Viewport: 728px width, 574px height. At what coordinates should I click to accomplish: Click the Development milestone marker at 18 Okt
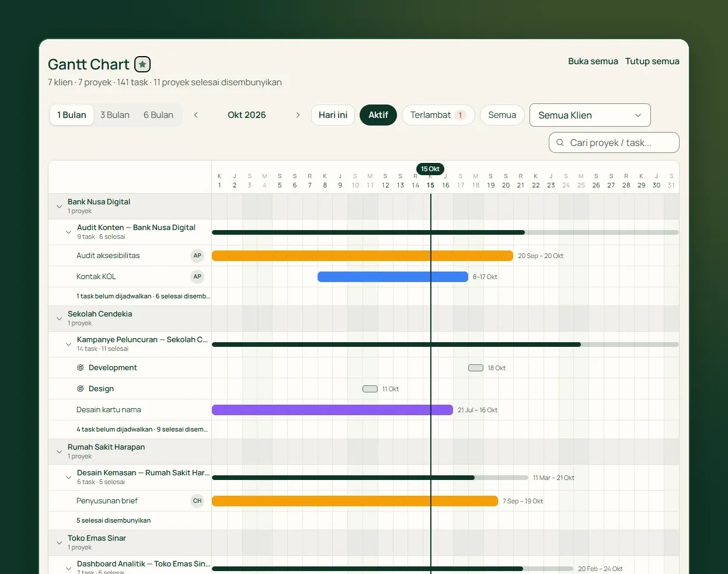click(476, 368)
